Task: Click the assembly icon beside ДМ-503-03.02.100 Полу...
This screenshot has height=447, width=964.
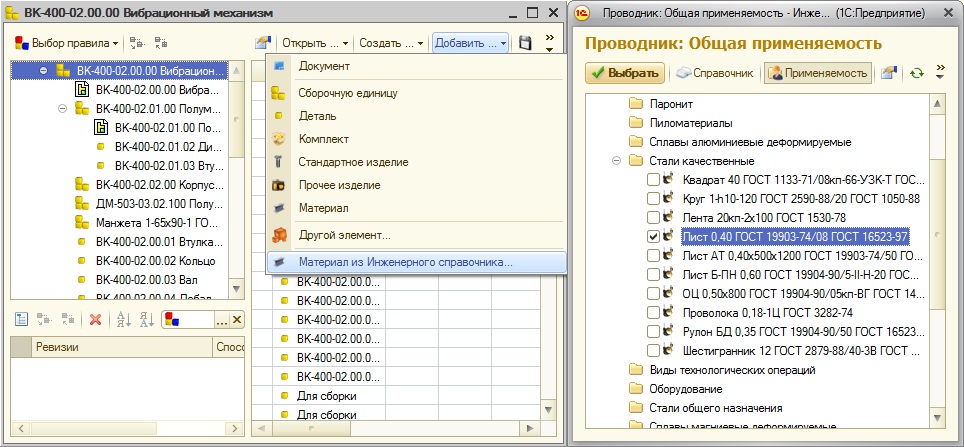Action: click(x=82, y=204)
